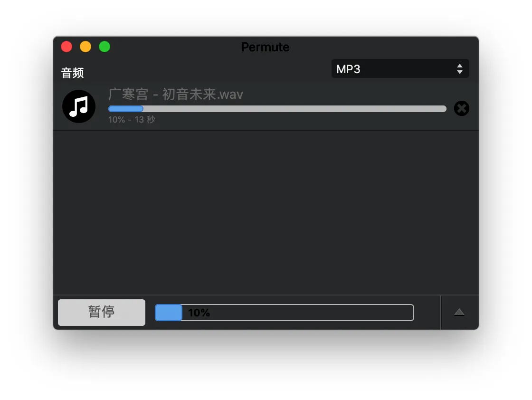532x400 pixels.
Task: Click the empty file list area
Action: pyautogui.click(x=266, y=213)
